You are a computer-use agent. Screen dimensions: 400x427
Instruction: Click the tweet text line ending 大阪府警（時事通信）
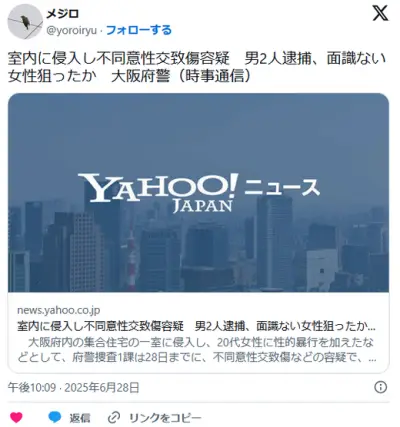pos(130,76)
